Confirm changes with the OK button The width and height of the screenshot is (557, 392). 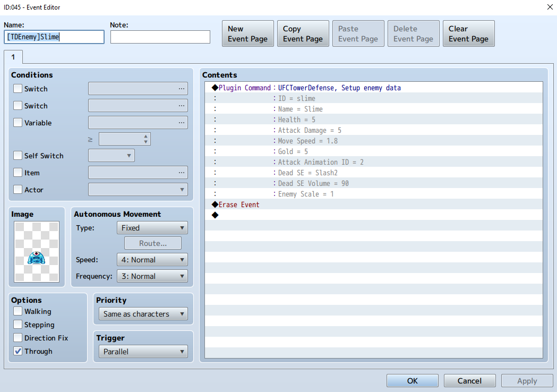click(413, 381)
